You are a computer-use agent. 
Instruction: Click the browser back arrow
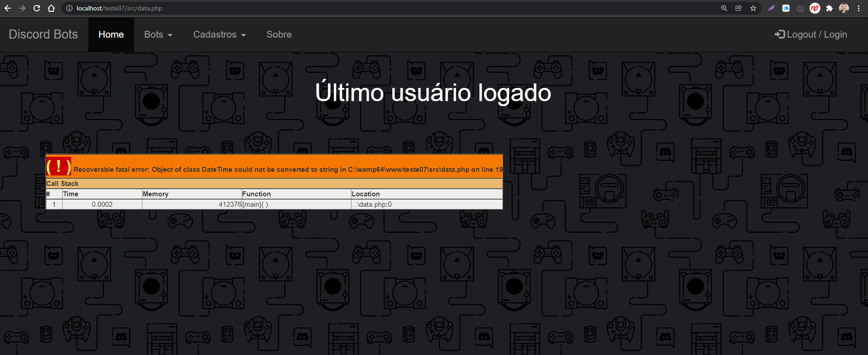pos(8,8)
